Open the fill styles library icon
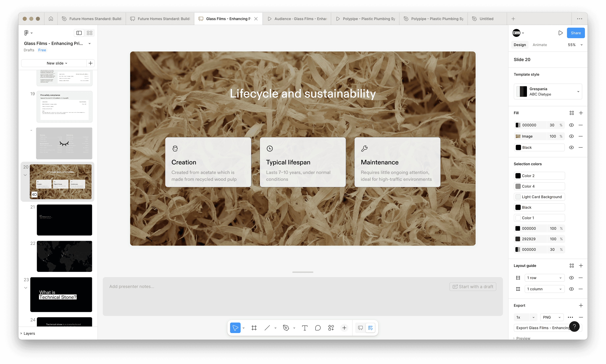The width and height of the screenshot is (606, 364). 572,113
